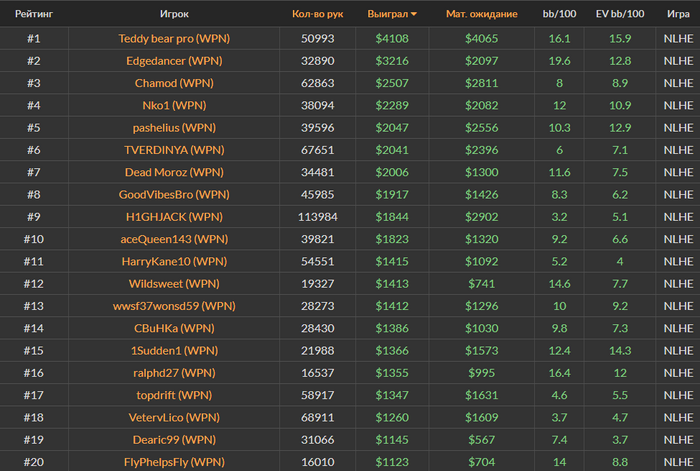
Task: Click hands count 62863
Action: point(317,83)
